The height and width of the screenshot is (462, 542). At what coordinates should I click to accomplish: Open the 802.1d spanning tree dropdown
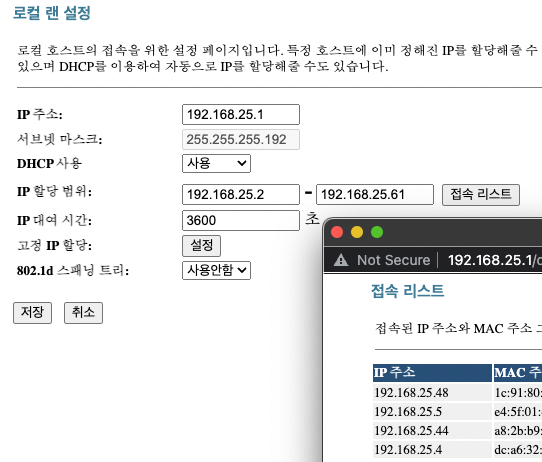[216, 270]
